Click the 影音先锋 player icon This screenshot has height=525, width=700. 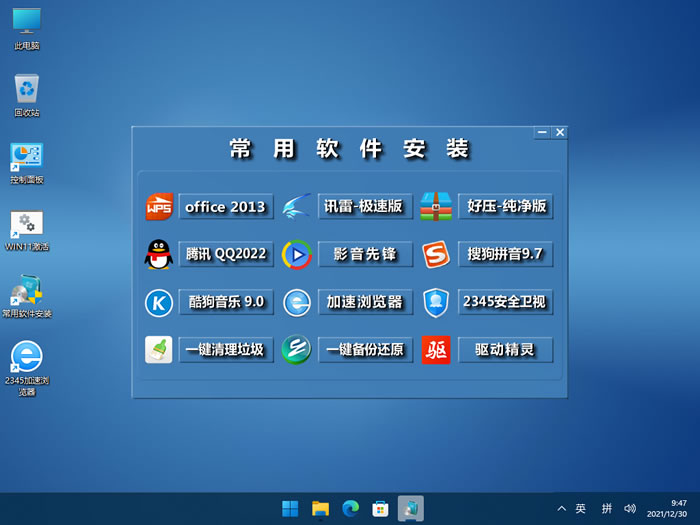click(297, 254)
